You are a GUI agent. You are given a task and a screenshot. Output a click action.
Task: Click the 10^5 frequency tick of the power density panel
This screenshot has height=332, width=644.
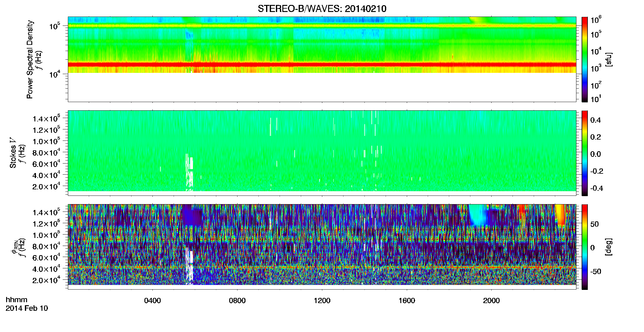point(54,26)
